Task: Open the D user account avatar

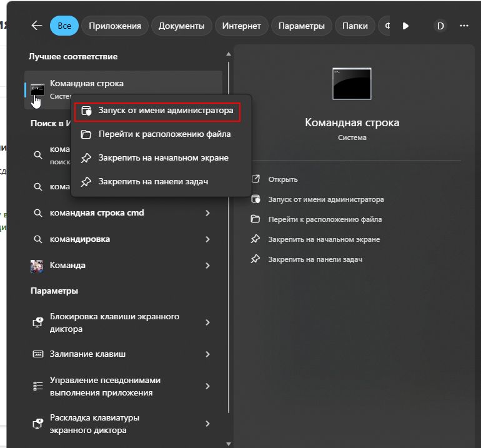Action: point(440,26)
